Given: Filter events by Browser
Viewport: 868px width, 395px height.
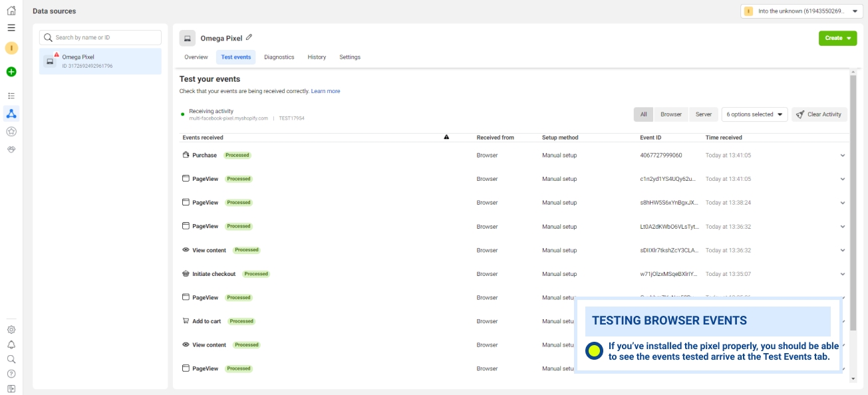Looking at the screenshot, I should pyautogui.click(x=670, y=114).
